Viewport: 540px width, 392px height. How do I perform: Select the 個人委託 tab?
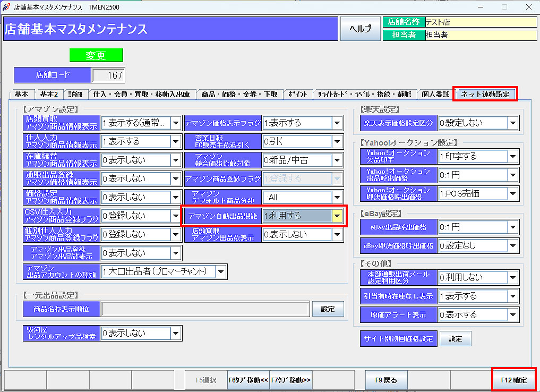click(x=434, y=95)
